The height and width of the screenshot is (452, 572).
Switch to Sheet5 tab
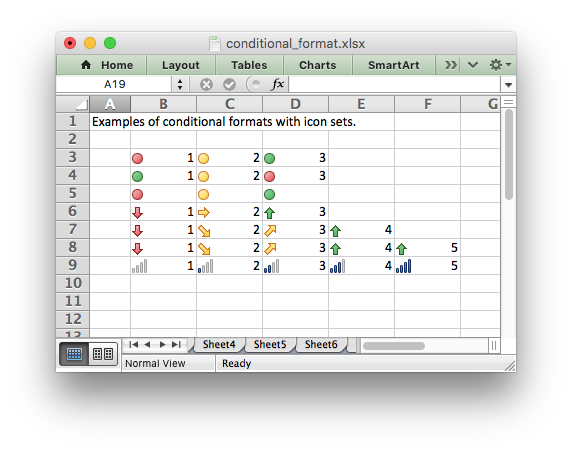[x=270, y=344]
